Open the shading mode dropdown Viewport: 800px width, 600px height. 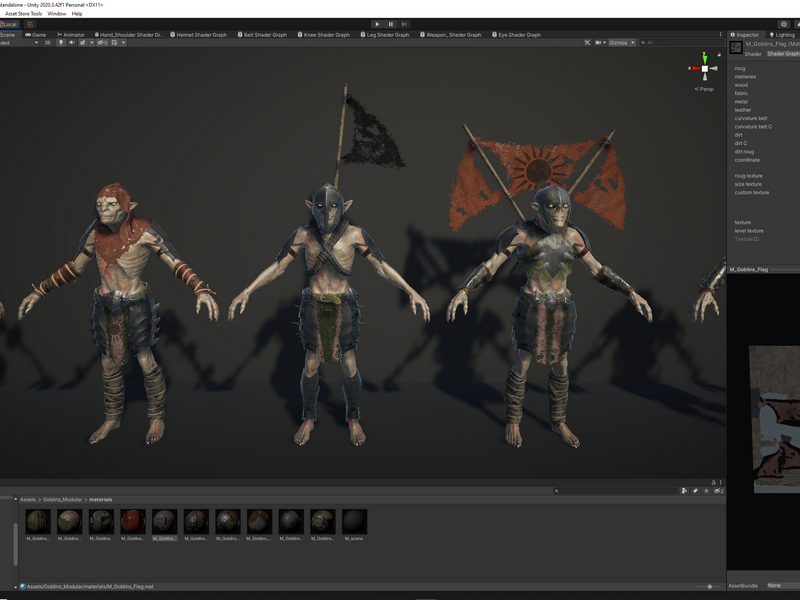coord(19,43)
